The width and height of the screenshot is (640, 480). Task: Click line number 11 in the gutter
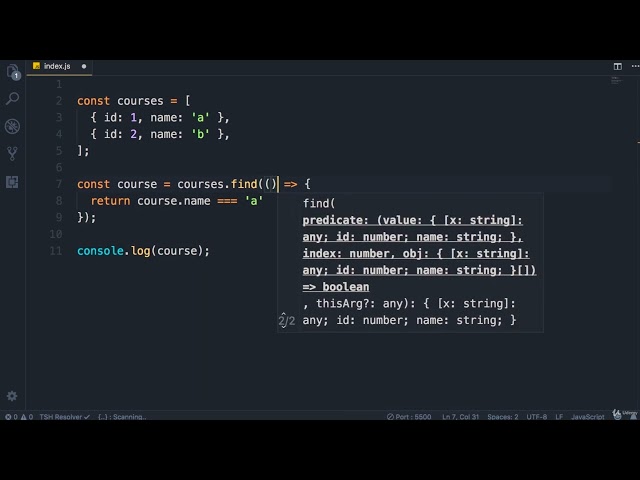click(56, 251)
